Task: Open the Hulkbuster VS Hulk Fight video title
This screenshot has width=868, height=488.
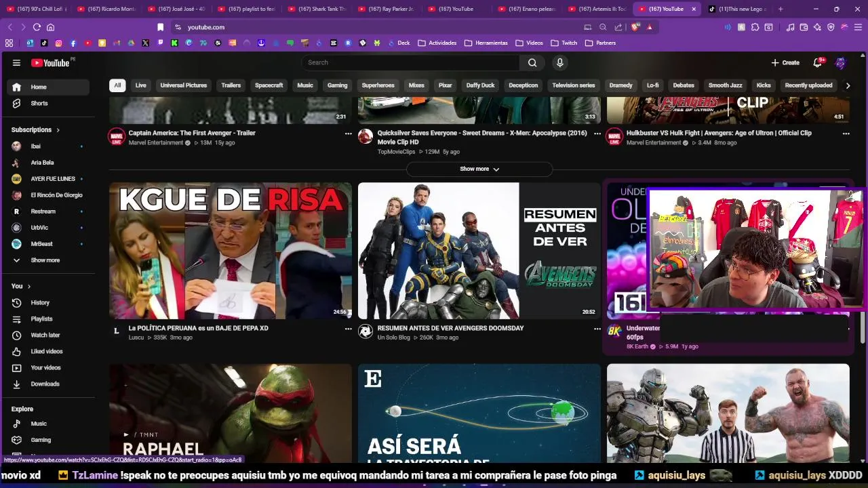Action: coord(719,134)
